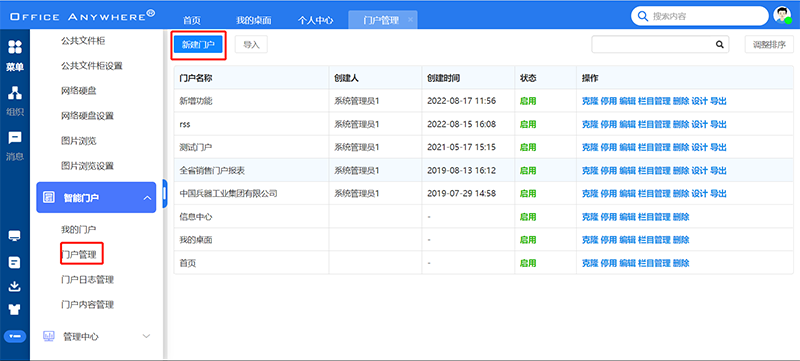Click the Office Anywhere logo
The height and width of the screenshot is (361, 800).
[x=83, y=16]
